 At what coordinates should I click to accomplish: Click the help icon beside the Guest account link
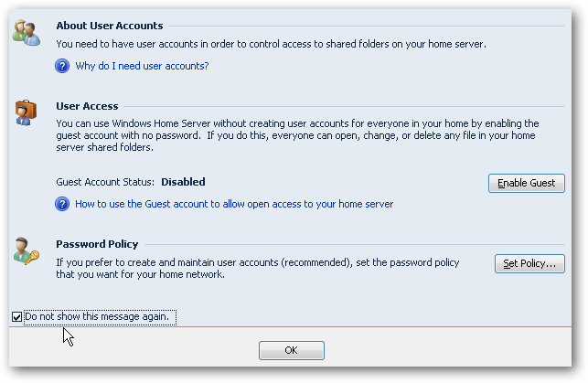(62, 204)
